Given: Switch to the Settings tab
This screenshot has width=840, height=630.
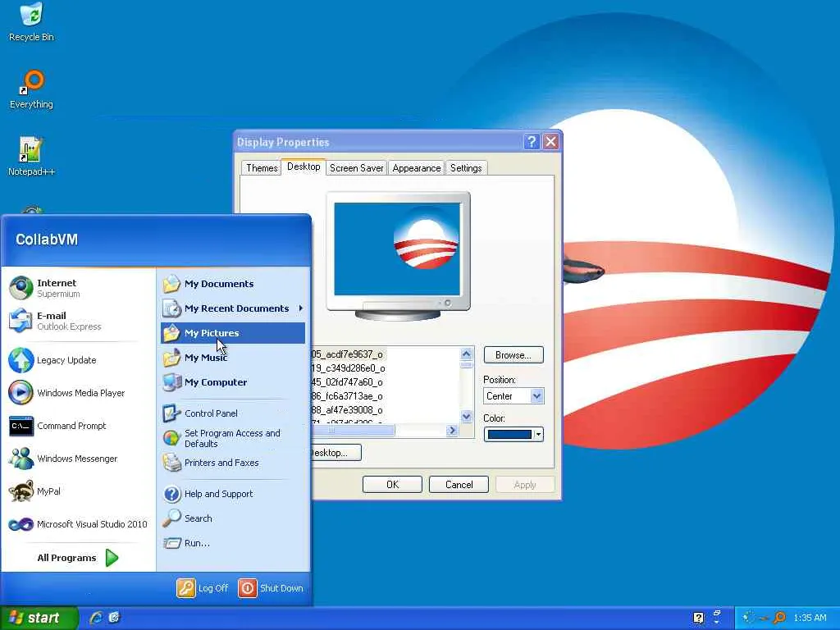Looking at the screenshot, I should click(466, 167).
